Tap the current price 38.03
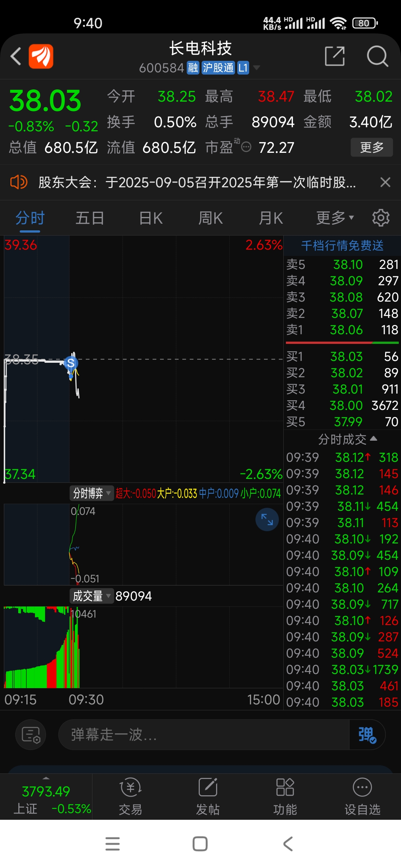This screenshot has width=401, height=868. (45, 101)
